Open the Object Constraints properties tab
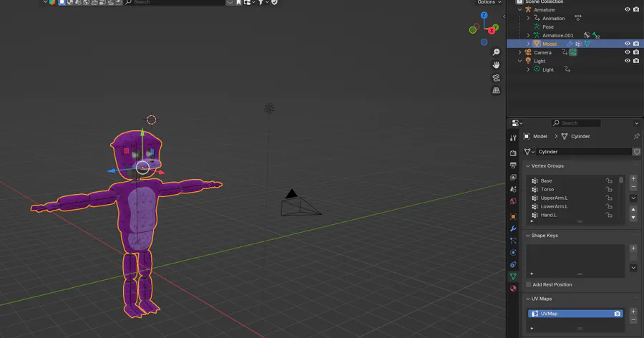The height and width of the screenshot is (338, 644). tap(513, 264)
